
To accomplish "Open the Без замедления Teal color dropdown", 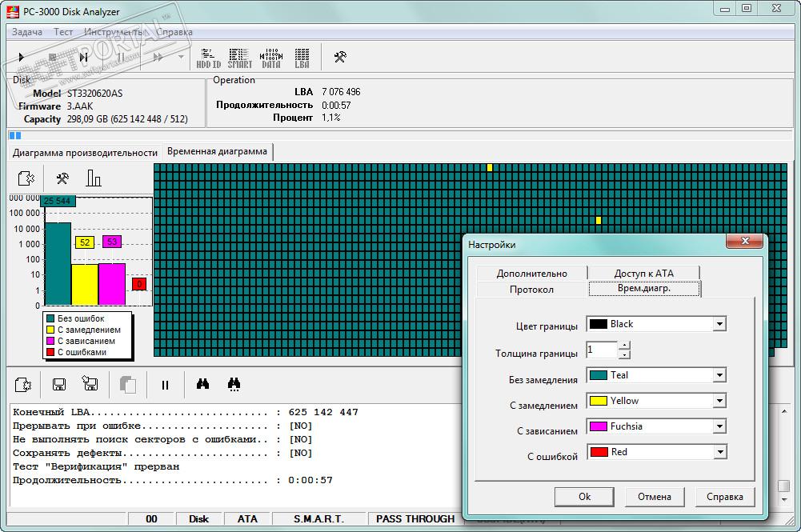I will pyautogui.click(x=719, y=375).
